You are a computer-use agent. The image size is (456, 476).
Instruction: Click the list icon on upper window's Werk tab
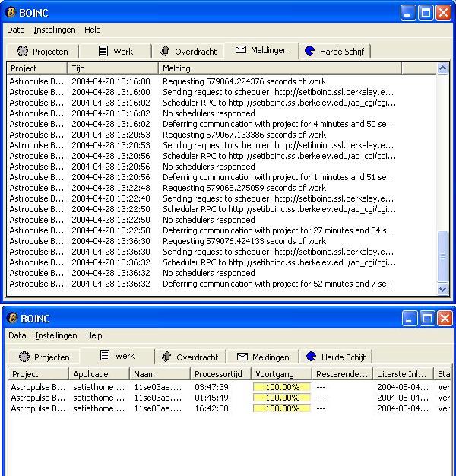(x=103, y=51)
